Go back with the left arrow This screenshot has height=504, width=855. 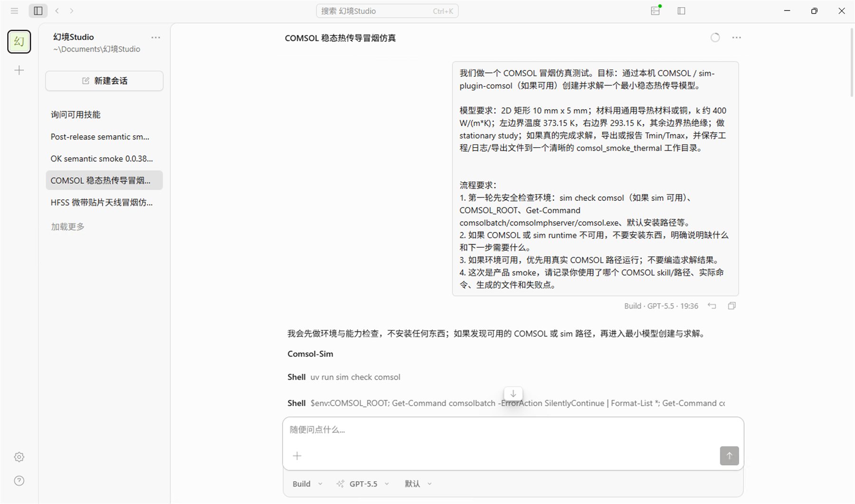pyautogui.click(x=57, y=10)
